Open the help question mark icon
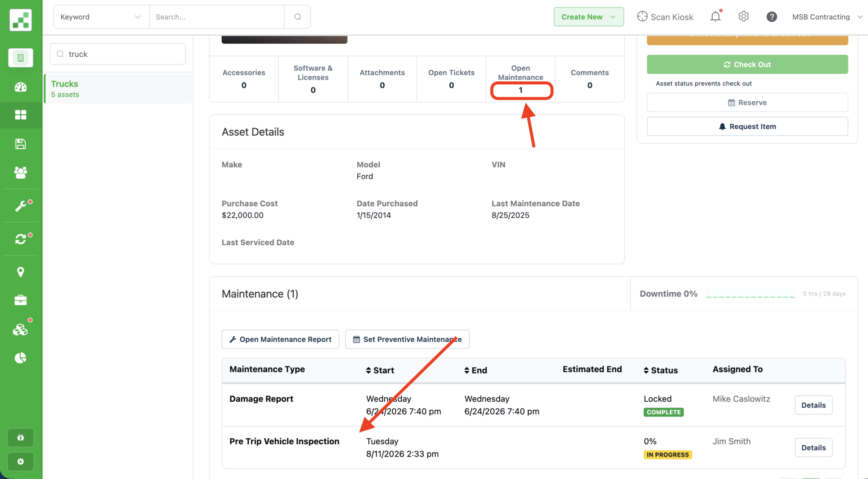Viewport: 868px width, 479px height. (771, 17)
